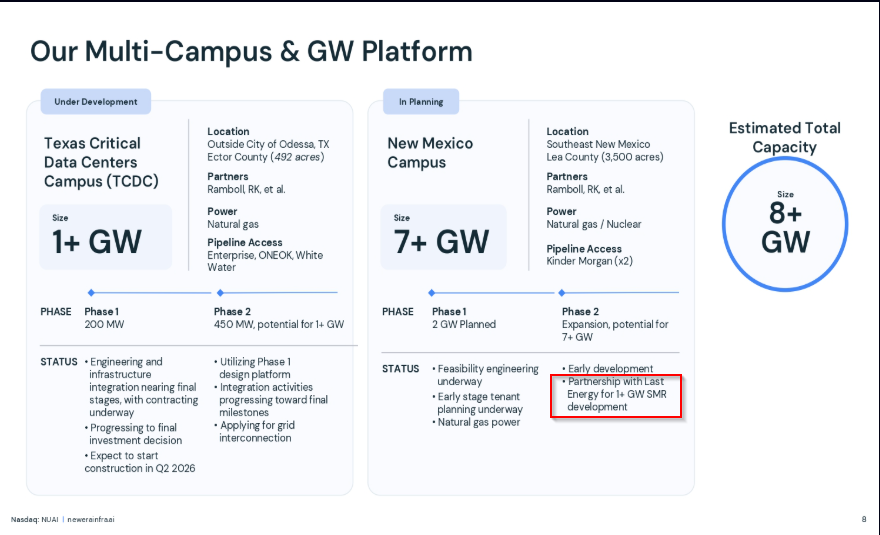
Task: Click 'Enterprise, ONEOK, White Water' pipeline text
Action: point(265,261)
